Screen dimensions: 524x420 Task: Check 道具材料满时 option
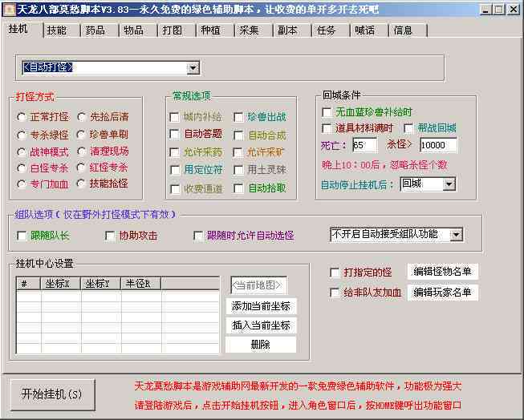[x=327, y=128]
